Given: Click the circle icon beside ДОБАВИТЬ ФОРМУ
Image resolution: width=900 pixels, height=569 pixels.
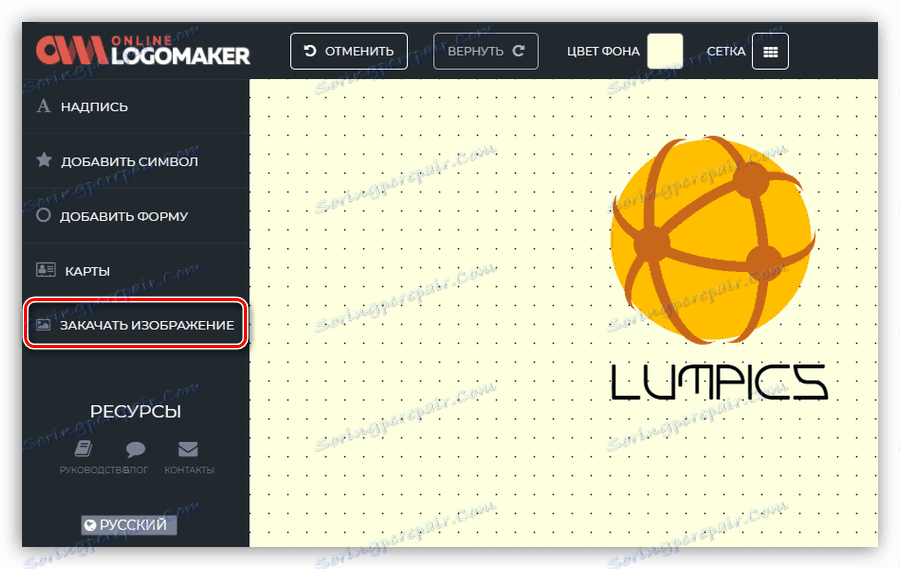Looking at the screenshot, I should click(44, 215).
